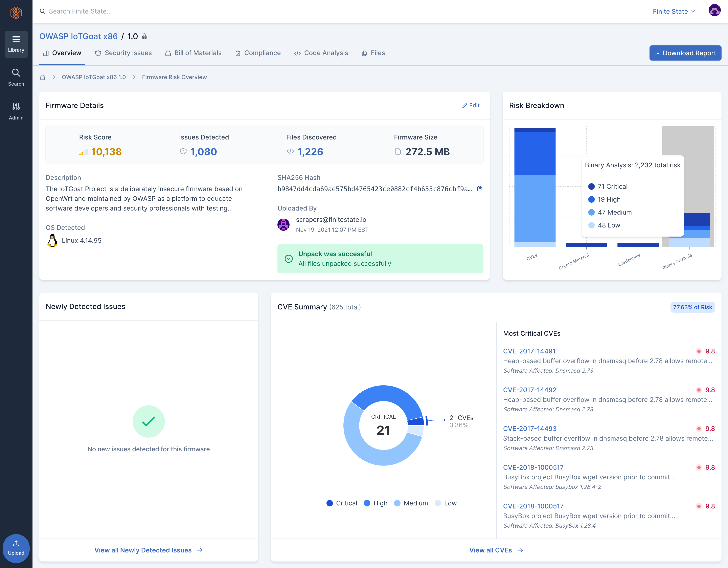Screen dimensions: 728x568
Task: Open CVE-2017-14493 link
Action: [530, 428]
